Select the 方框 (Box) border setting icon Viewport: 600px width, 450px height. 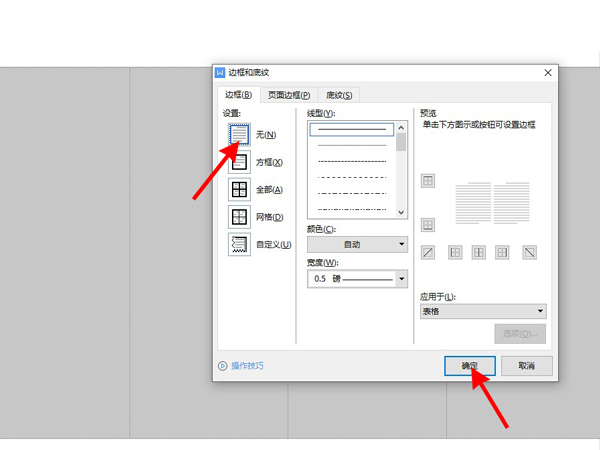[239, 162]
